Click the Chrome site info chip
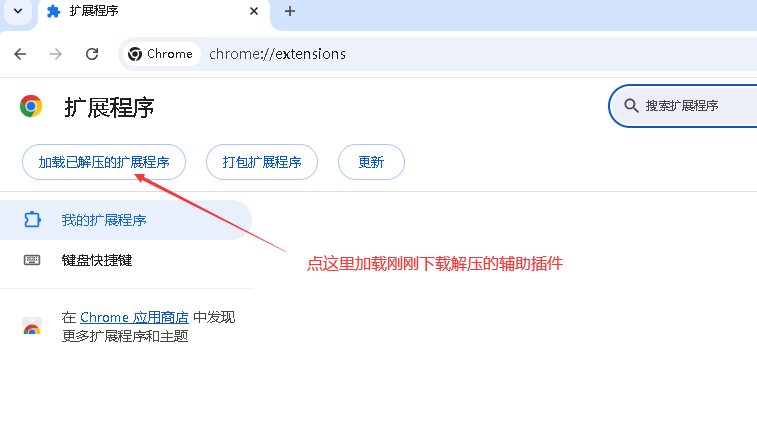 161,54
